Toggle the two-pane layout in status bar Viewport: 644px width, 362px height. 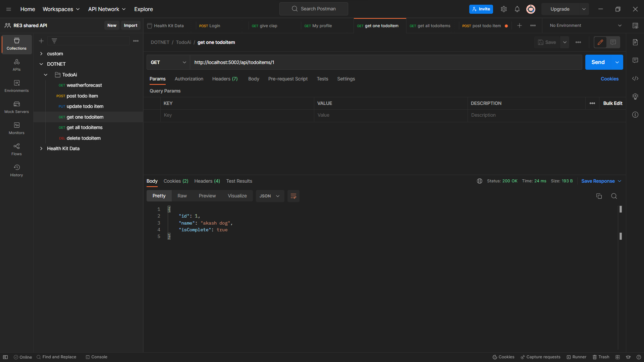(x=5, y=357)
